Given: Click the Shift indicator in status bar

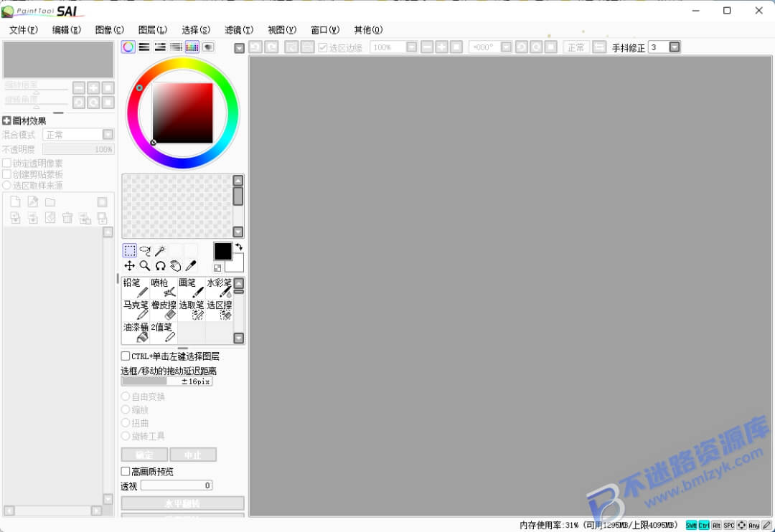Looking at the screenshot, I should click(691, 525).
